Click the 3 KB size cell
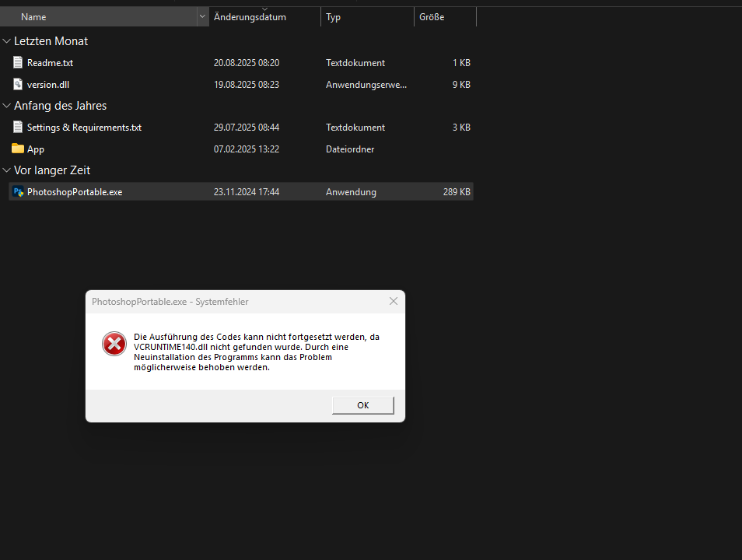The width and height of the screenshot is (742, 560). (461, 128)
